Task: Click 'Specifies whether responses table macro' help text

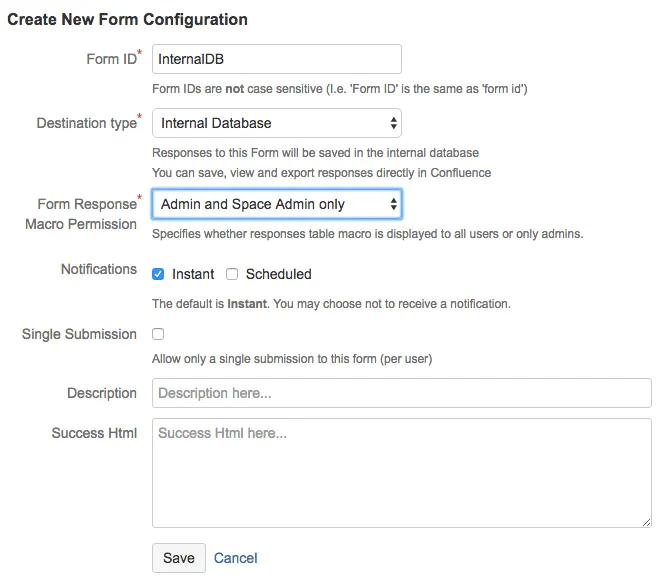Action: (x=367, y=234)
